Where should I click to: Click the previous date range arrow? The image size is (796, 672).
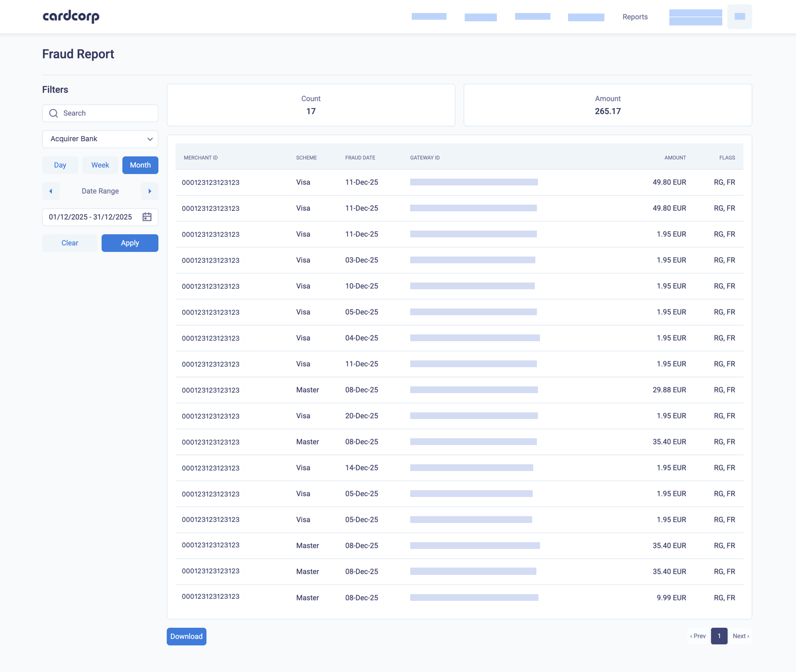[50, 191]
